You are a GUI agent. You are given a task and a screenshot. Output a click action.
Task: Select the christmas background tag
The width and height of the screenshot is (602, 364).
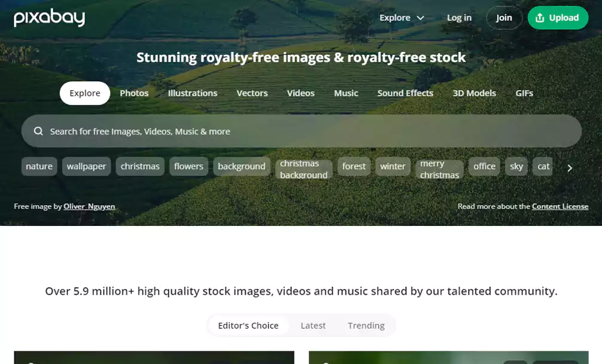(303, 169)
